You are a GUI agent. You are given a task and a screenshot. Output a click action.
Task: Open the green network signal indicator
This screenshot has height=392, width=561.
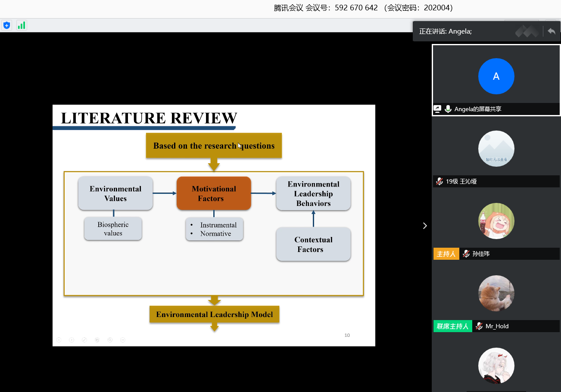coord(21,25)
